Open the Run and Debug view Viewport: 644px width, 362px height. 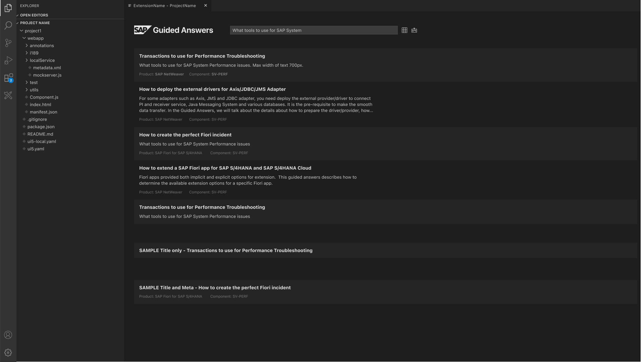click(x=8, y=60)
